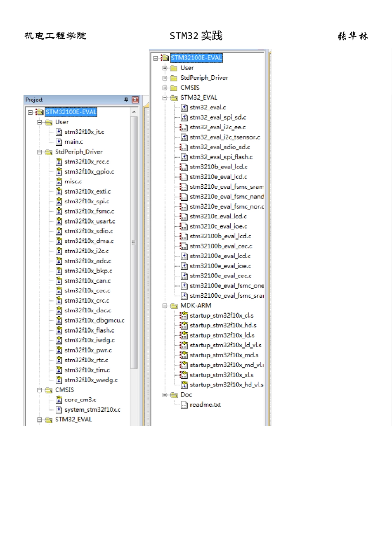Click the file icon beside stm32100e_eval_lcd.c
The height and width of the screenshot is (555, 392).
[184, 256]
